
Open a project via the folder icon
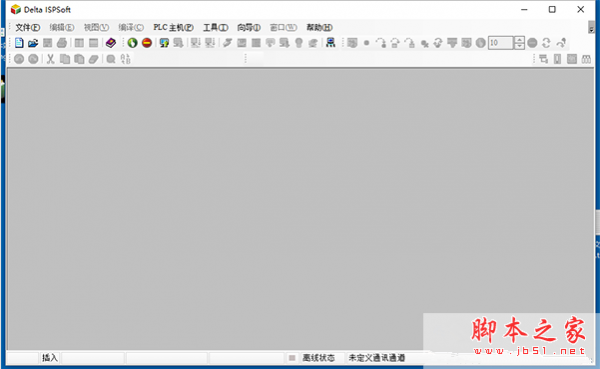coord(33,43)
